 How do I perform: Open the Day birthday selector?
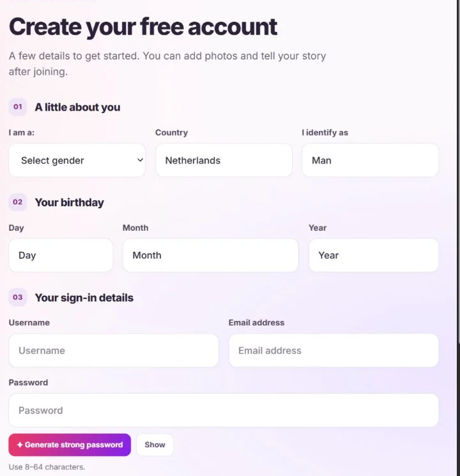click(61, 256)
